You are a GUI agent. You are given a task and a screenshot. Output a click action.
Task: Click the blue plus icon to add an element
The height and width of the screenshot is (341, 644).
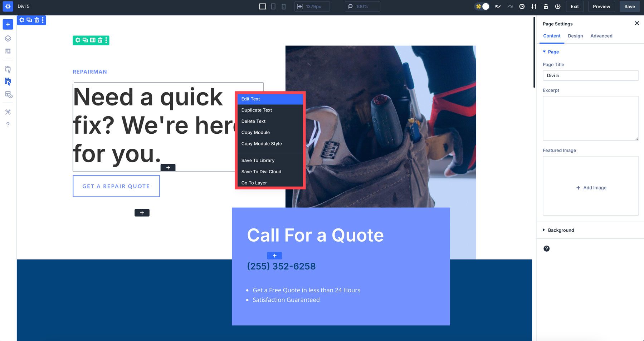click(x=8, y=24)
